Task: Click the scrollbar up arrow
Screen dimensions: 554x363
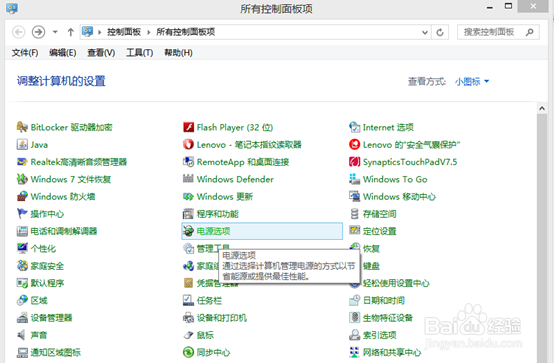Action: click(x=542, y=109)
